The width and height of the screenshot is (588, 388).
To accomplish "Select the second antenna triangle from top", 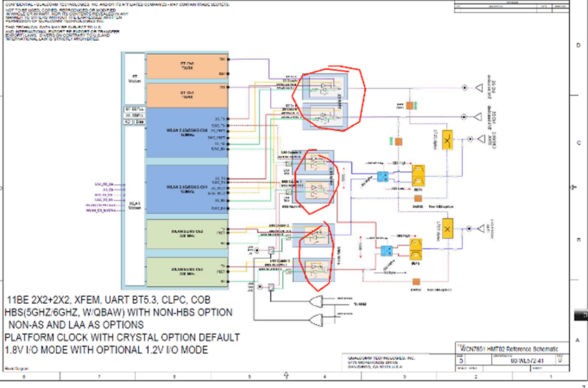I will coord(478,116).
